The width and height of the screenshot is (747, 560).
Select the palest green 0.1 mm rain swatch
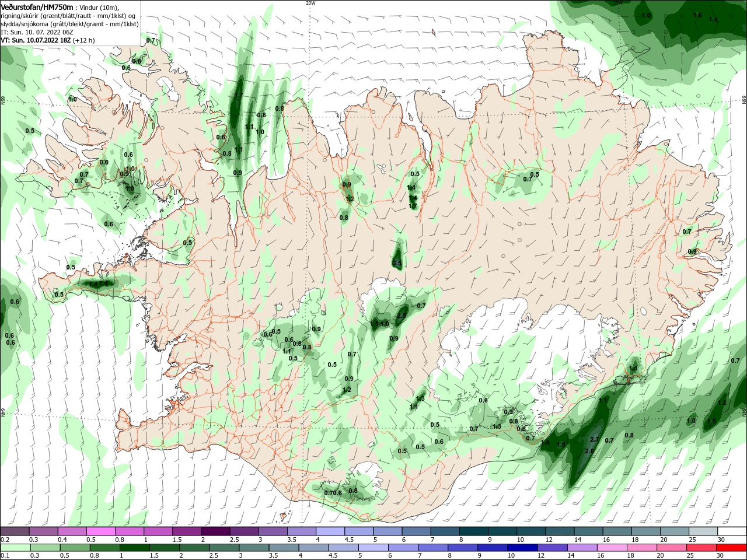point(15,547)
